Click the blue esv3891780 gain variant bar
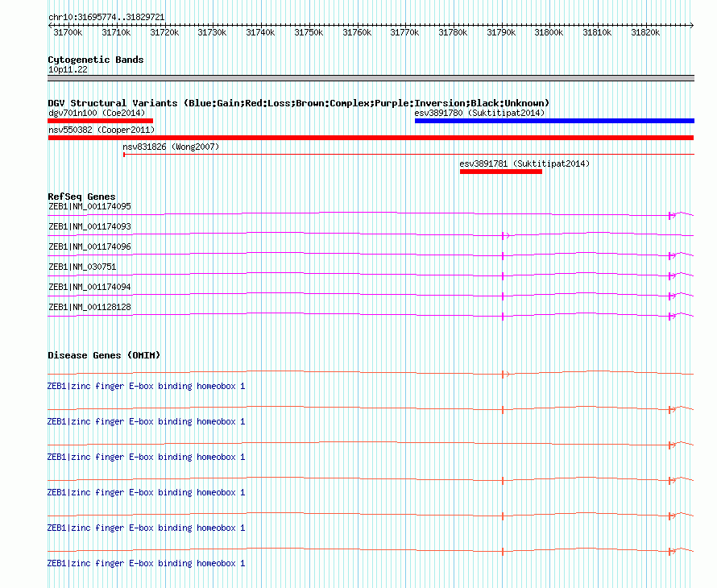 (553, 121)
